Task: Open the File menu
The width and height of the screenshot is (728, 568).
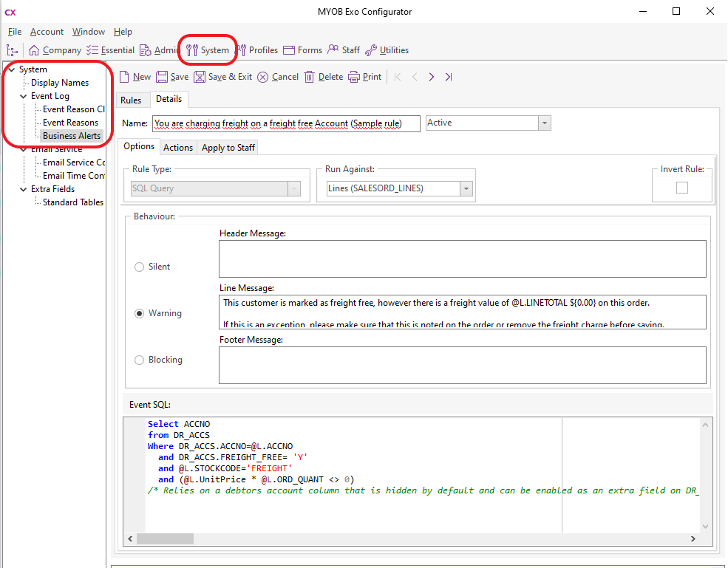Action: 15,32
